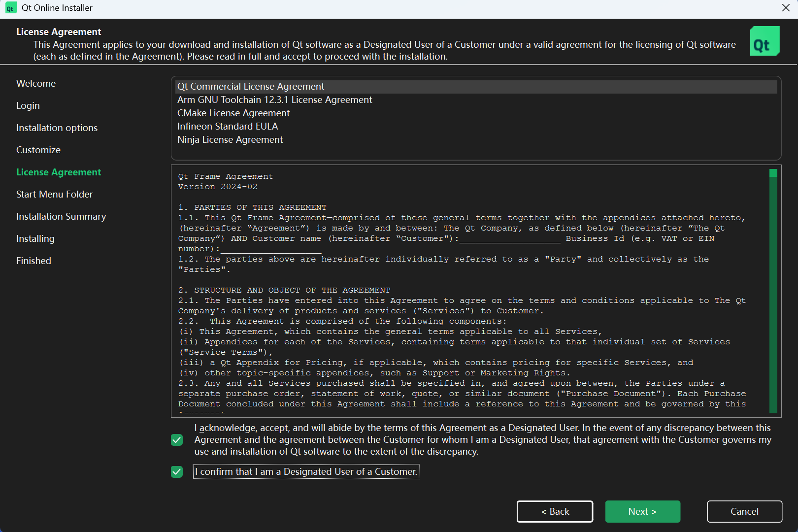
Task: Select CMake License Agreement entry
Action: 476,113
